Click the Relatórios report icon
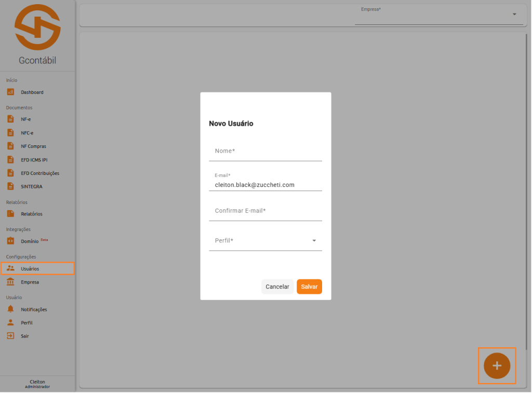 coord(10,213)
